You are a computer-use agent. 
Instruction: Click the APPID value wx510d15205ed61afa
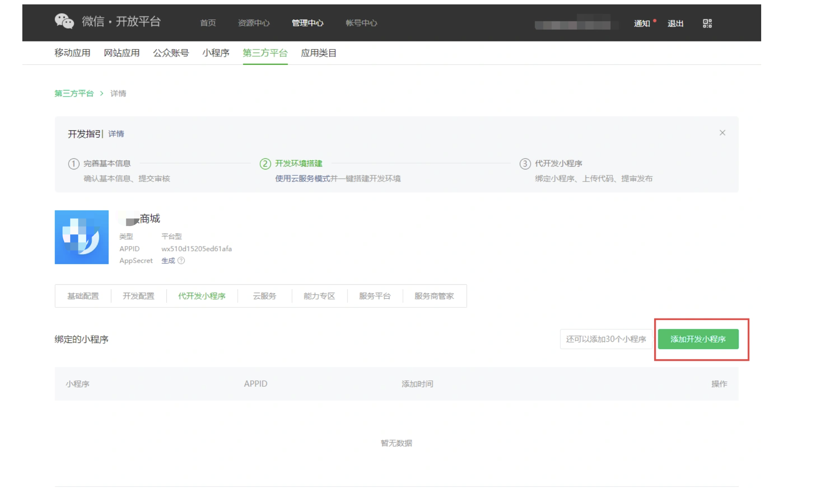tap(197, 248)
